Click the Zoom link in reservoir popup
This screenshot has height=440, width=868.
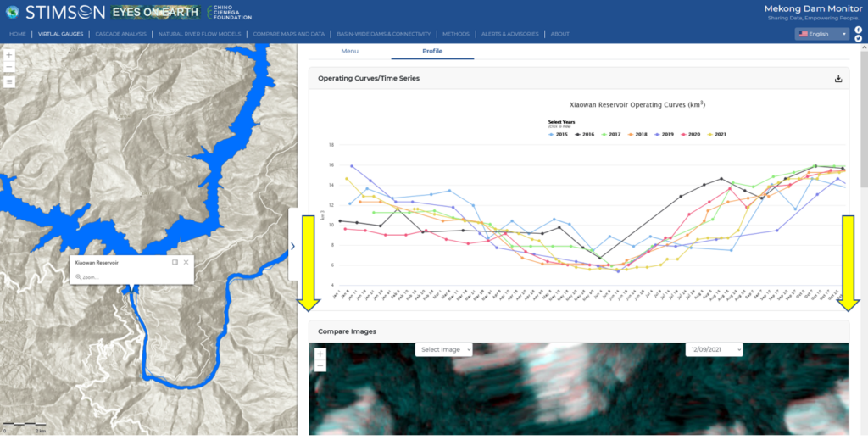click(88, 276)
